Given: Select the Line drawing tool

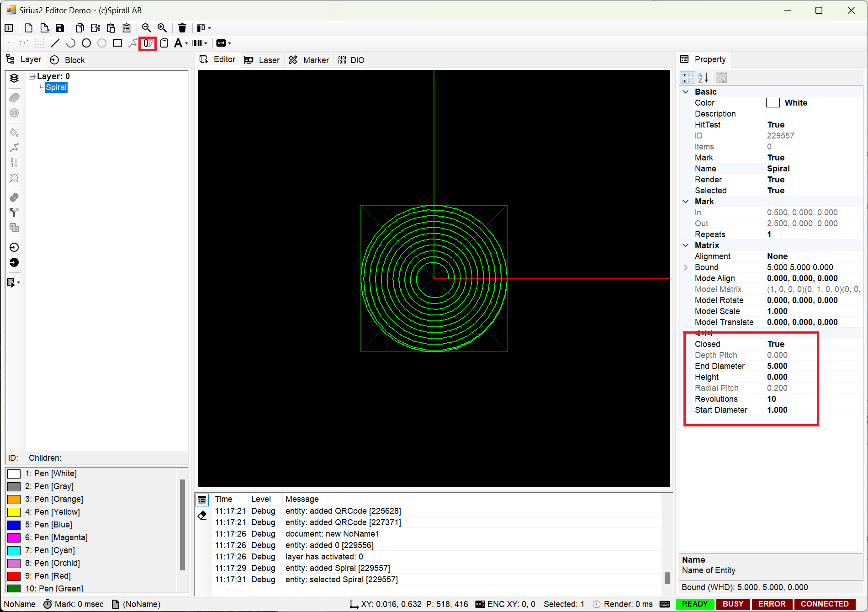Looking at the screenshot, I should click(x=55, y=43).
